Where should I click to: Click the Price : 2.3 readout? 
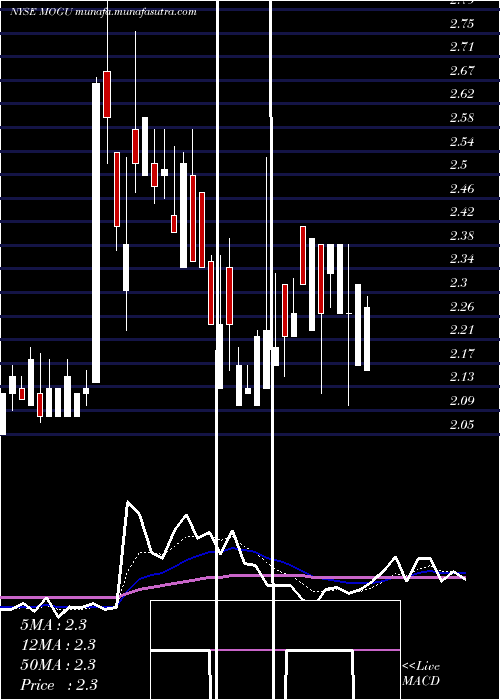pos(59,685)
